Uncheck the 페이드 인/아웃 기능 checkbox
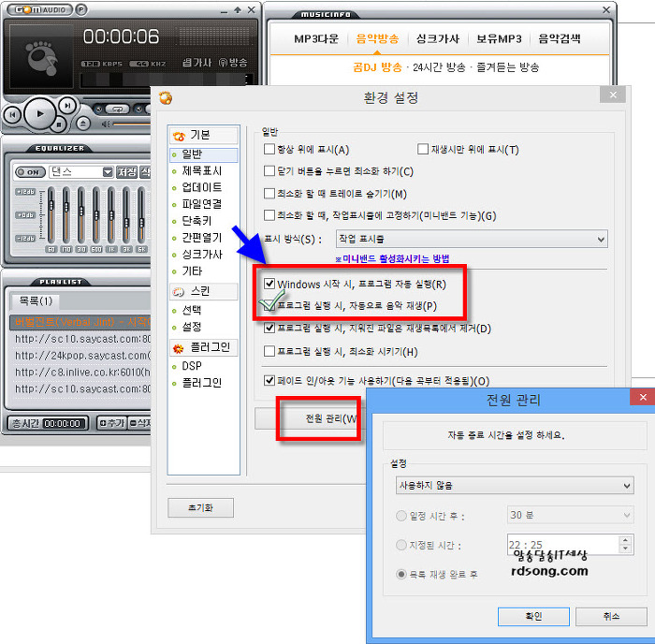The height and width of the screenshot is (644, 655). tap(269, 381)
